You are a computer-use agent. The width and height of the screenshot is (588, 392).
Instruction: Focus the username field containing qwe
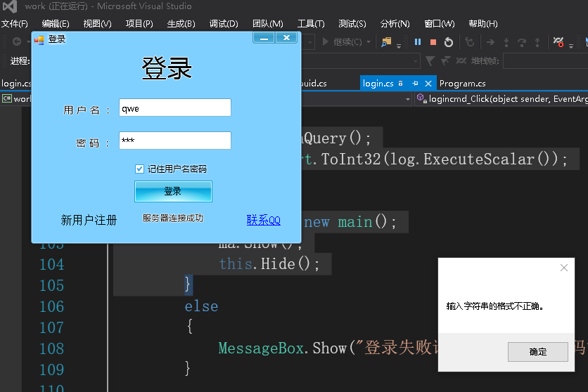(174, 107)
